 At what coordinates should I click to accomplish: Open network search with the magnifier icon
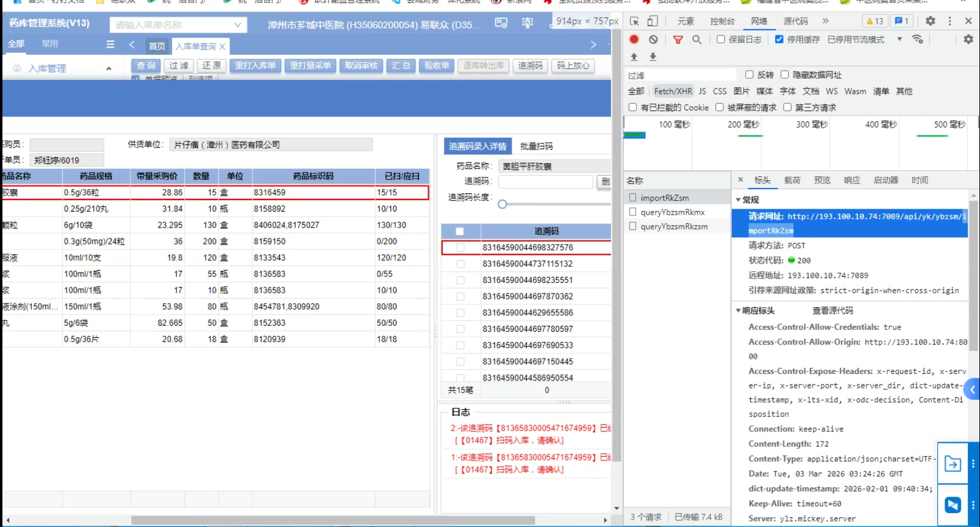(696, 40)
